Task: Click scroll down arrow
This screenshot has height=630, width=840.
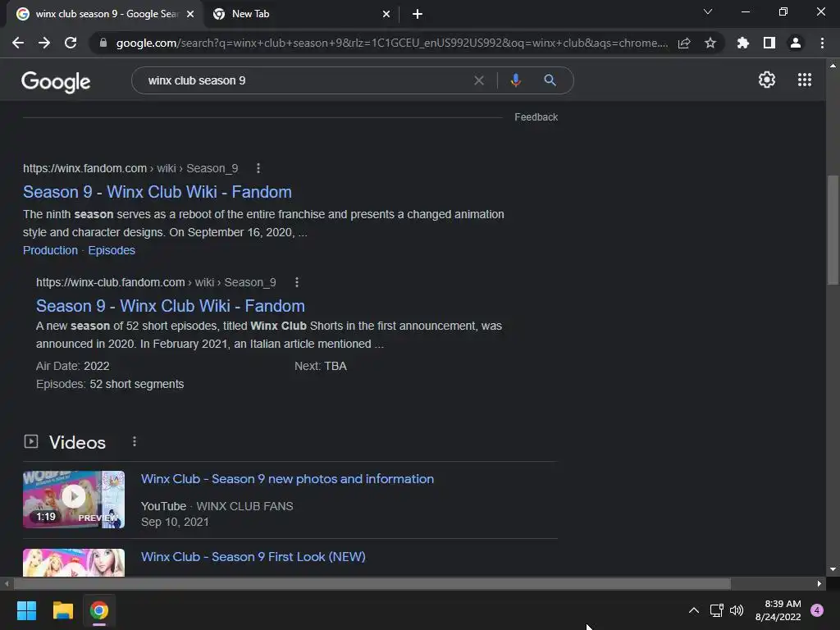Action: click(833, 569)
